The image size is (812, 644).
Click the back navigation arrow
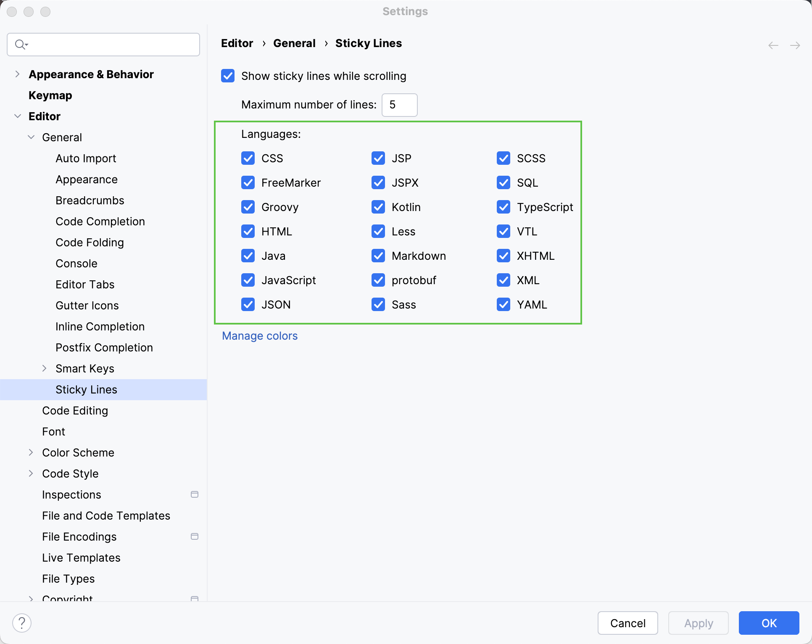(x=774, y=44)
